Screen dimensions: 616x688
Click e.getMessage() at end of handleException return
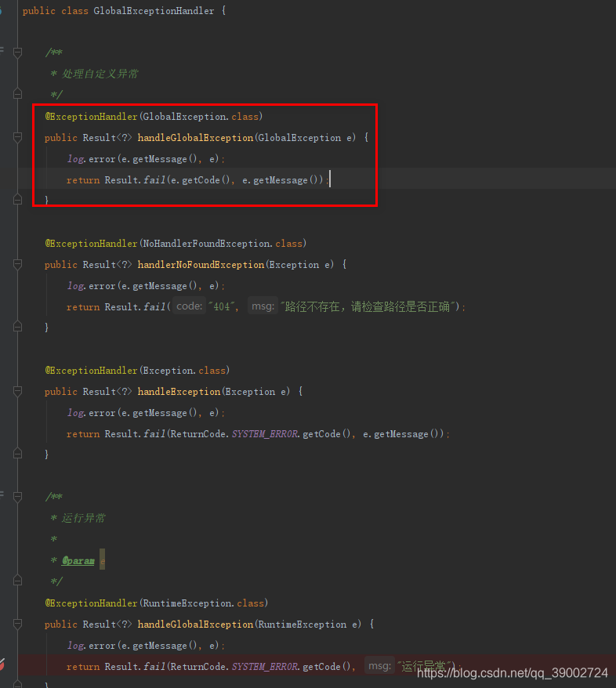400,434
